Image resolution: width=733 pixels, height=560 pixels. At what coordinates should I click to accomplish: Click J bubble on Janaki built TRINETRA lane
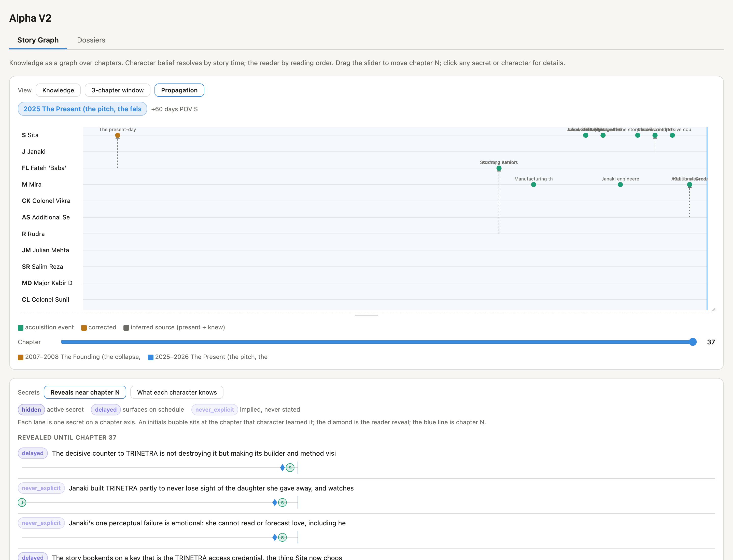point(22,503)
